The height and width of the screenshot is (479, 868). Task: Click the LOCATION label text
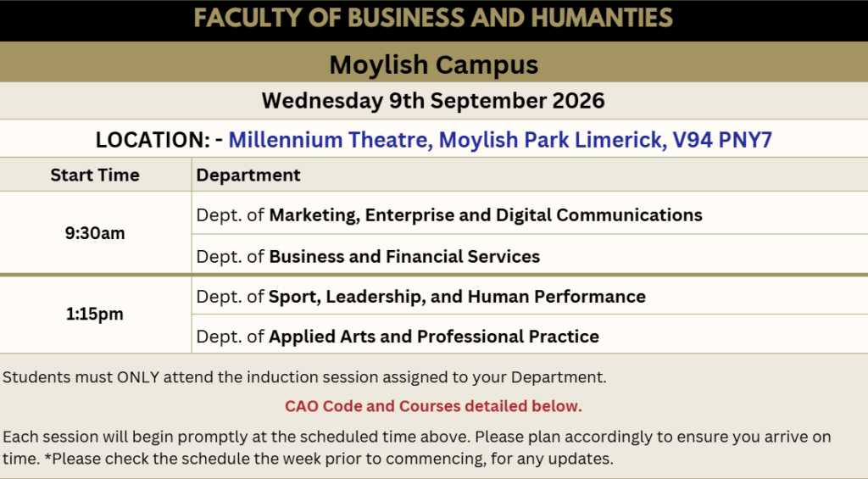click(153, 140)
